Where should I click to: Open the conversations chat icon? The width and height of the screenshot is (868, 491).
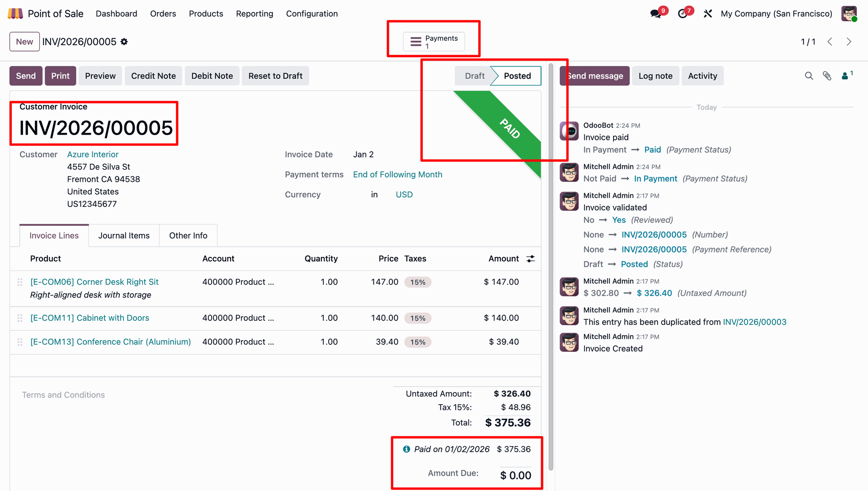[655, 14]
